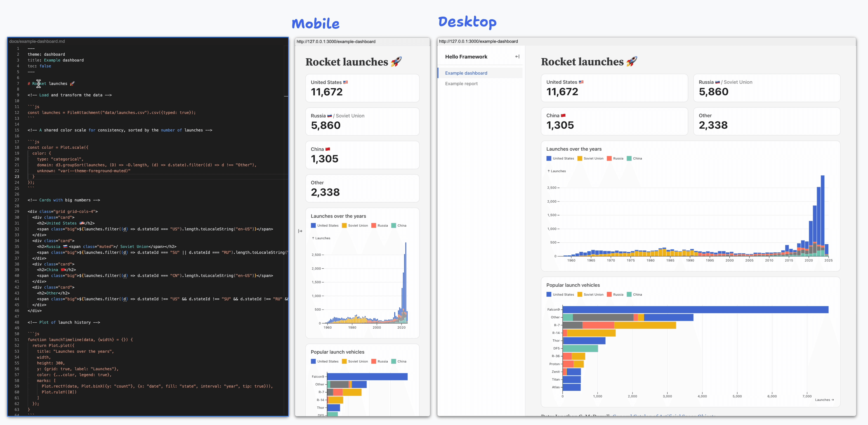
Task: Click the mobile China card value 1,305
Action: [x=325, y=159]
